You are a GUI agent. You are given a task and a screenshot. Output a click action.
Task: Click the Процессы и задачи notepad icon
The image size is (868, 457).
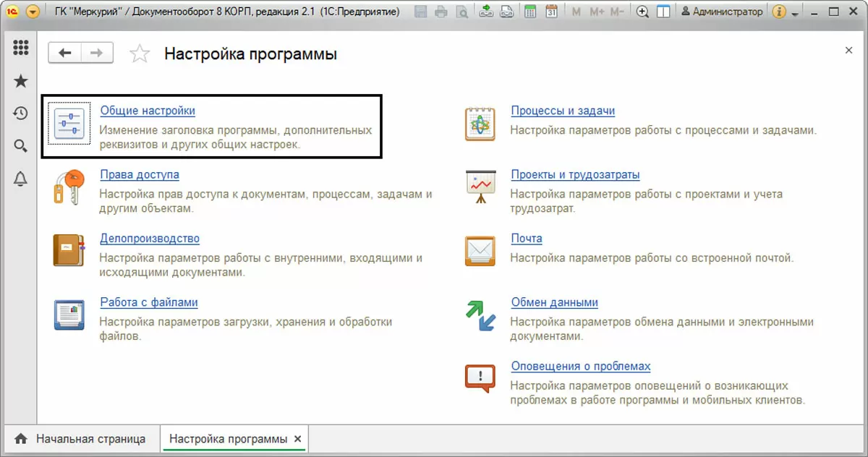pyautogui.click(x=480, y=124)
